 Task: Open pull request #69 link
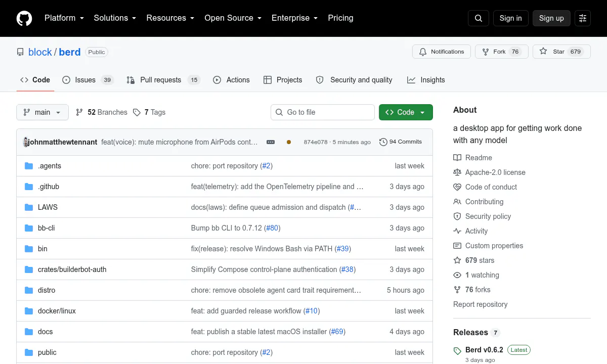pos(337,332)
